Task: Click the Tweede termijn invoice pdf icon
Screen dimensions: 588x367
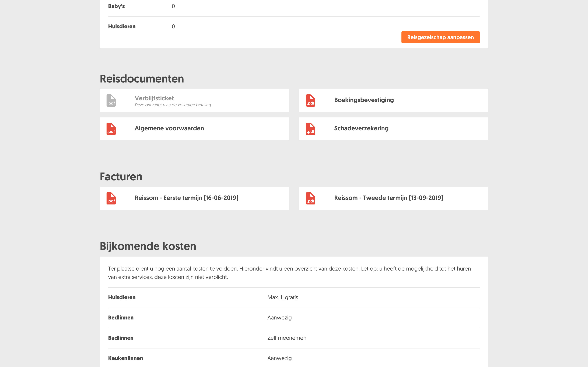Action: 310,198
